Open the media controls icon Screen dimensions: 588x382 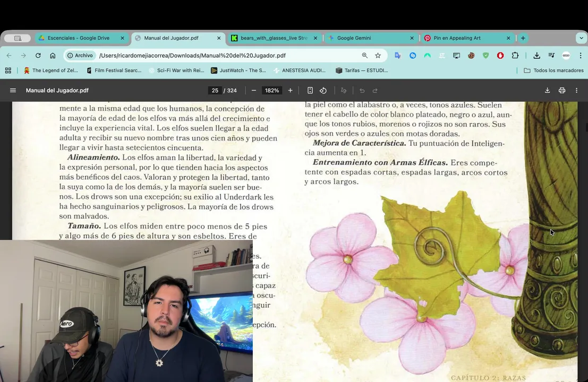click(x=551, y=55)
